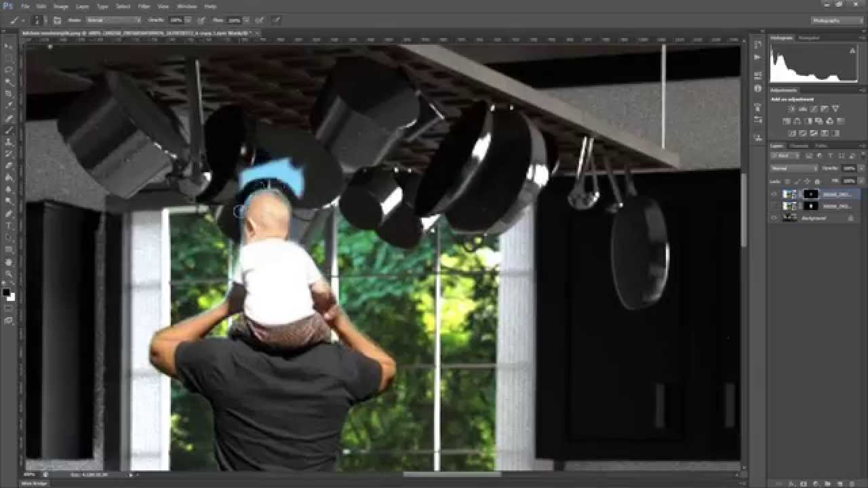Screen dimensions: 868x488
Task: Add a Hue/Saturation adjustment layer
Action: coord(787,121)
